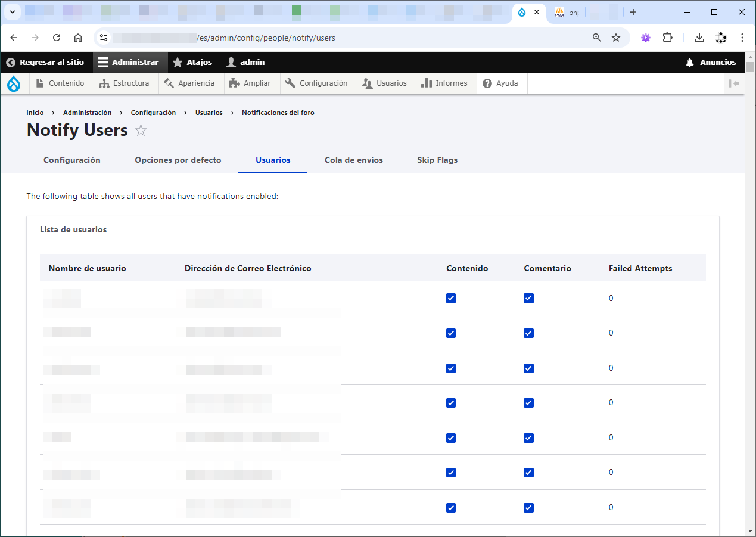Switch to Cola de envíos tab

354,160
